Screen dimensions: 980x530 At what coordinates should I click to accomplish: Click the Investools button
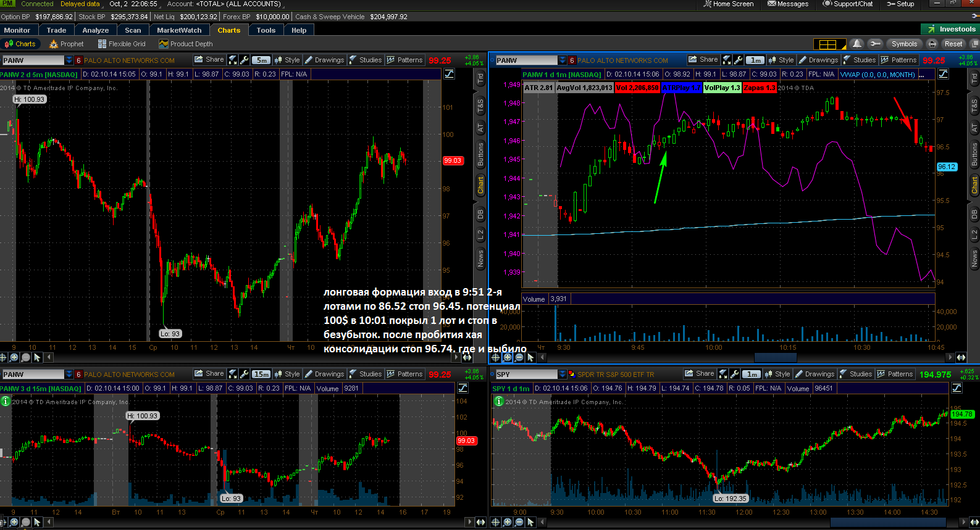coord(950,29)
